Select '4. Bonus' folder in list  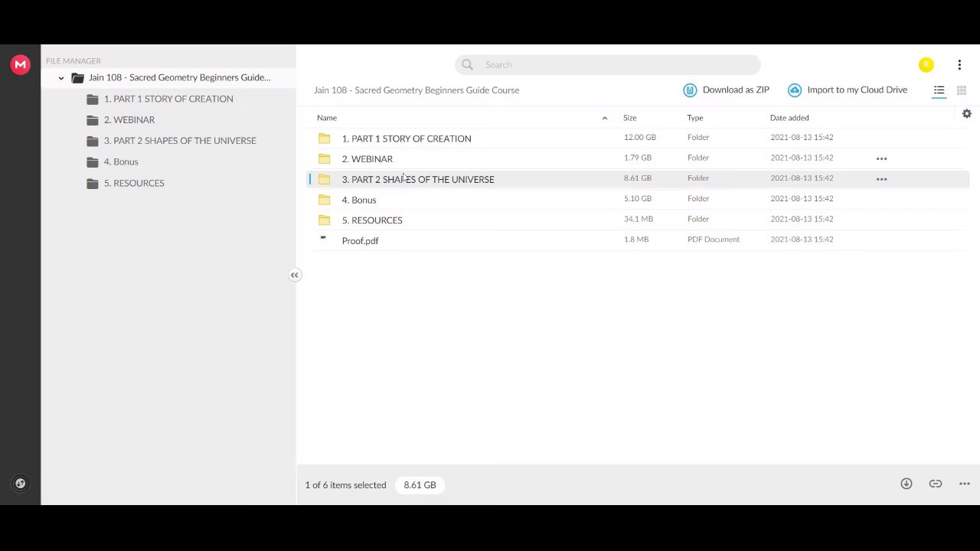click(x=639, y=200)
